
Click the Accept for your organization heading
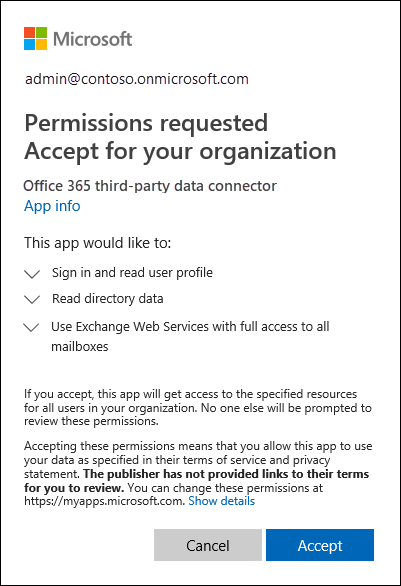coord(180,151)
